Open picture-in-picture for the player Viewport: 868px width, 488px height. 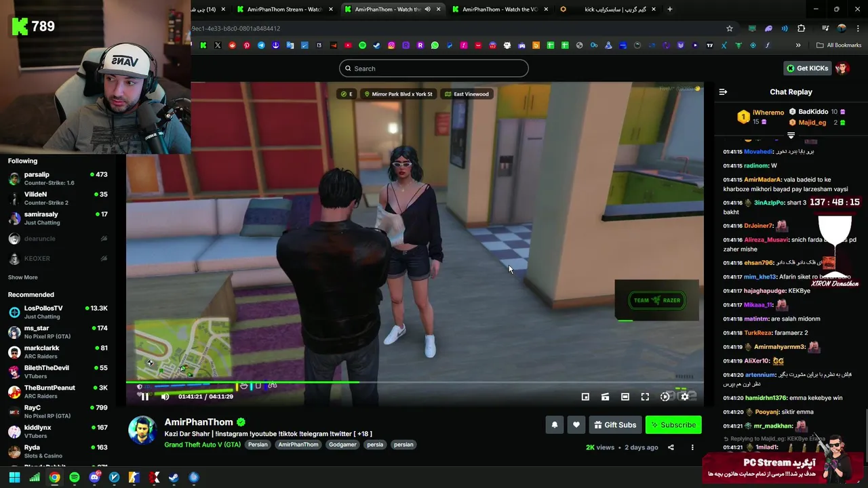(585, 396)
